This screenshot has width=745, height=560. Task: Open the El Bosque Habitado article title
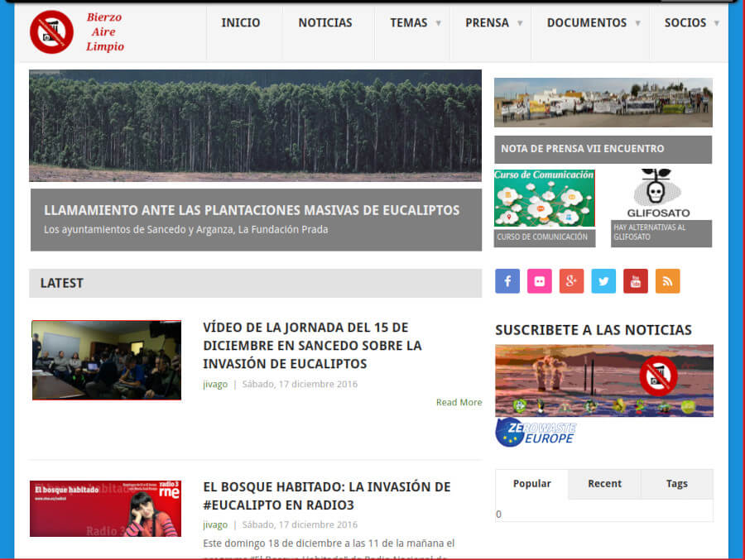(x=326, y=495)
